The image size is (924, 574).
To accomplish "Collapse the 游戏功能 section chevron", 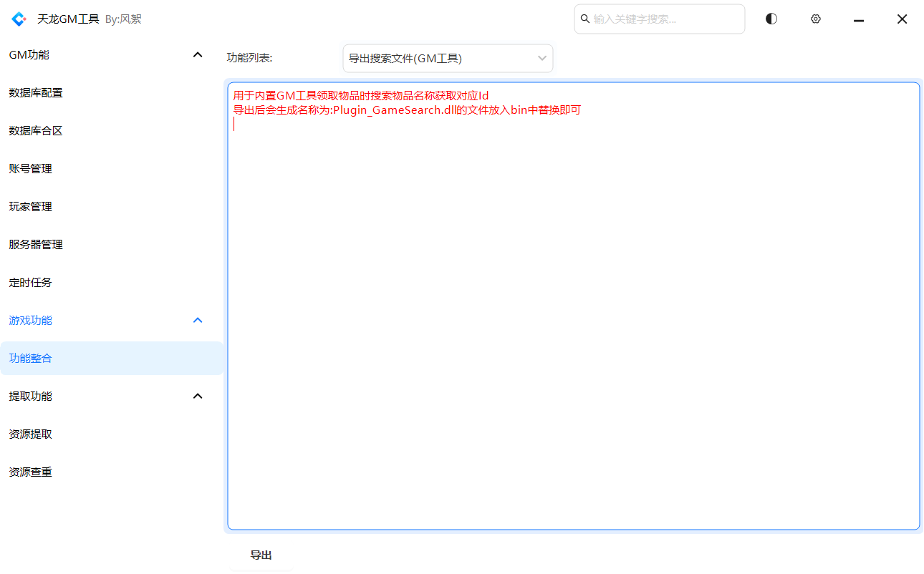I will click(198, 321).
